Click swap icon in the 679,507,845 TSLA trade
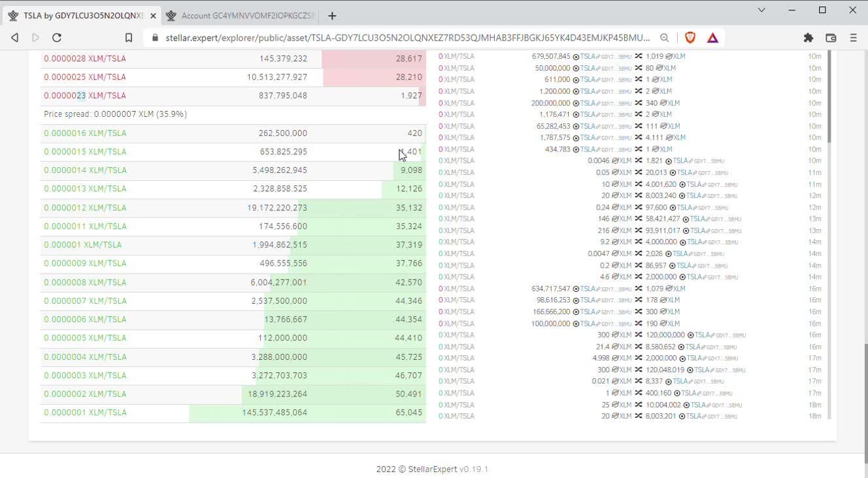 point(639,57)
